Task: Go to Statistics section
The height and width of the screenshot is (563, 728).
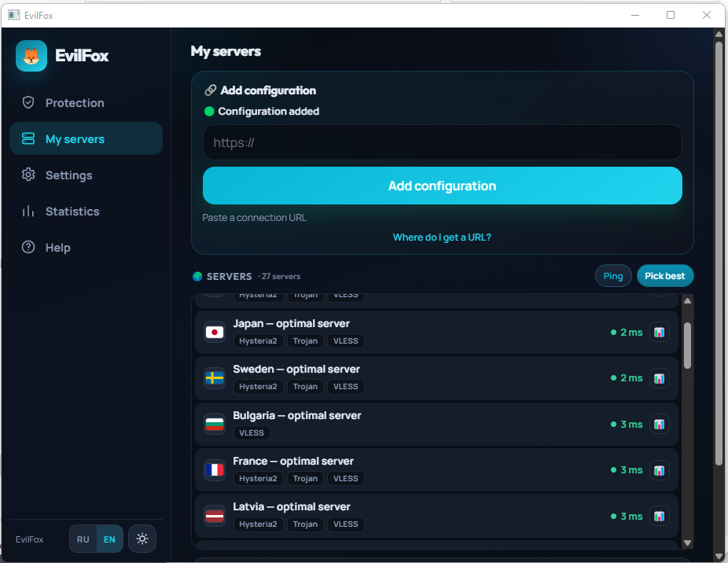Action: tap(86, 212)
